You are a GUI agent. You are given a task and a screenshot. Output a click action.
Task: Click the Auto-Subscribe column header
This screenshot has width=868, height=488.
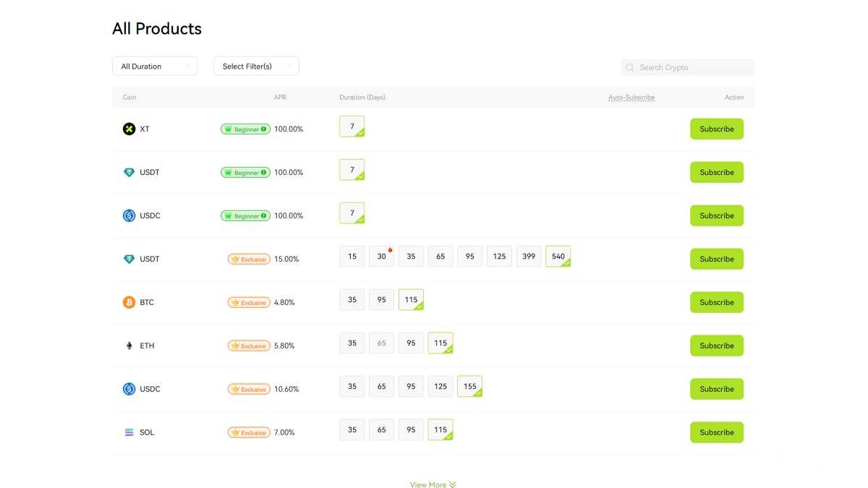631,98
